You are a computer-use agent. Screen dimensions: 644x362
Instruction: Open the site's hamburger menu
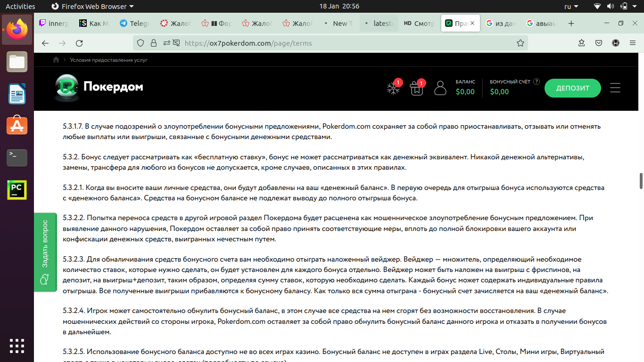(615, 88)
